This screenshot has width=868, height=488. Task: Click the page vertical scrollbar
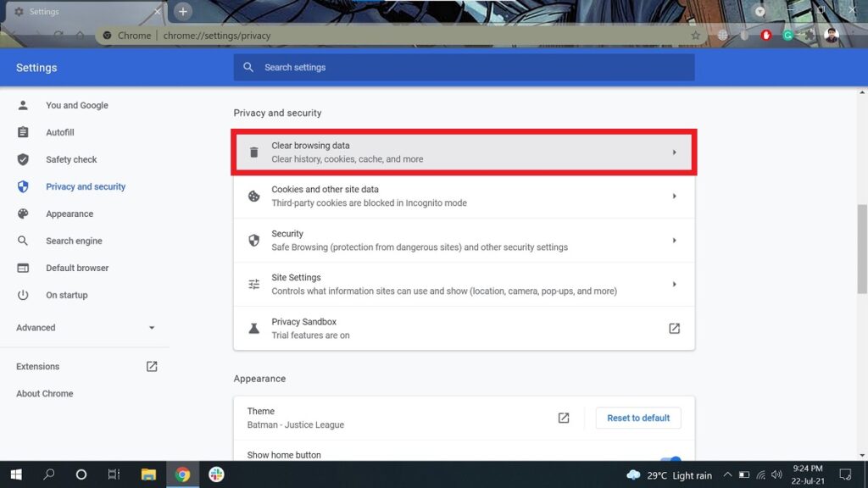(862, 248)
